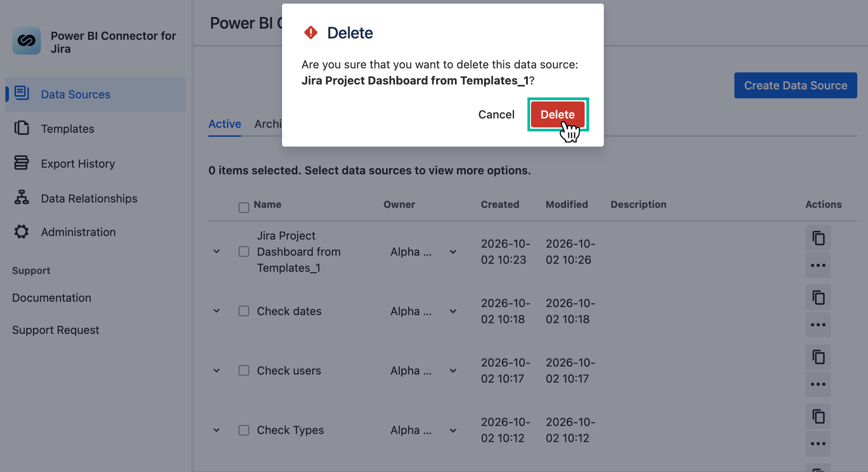Click the Create Data Source button
Viewport: 868px width, 472px height.
(796, 85)
